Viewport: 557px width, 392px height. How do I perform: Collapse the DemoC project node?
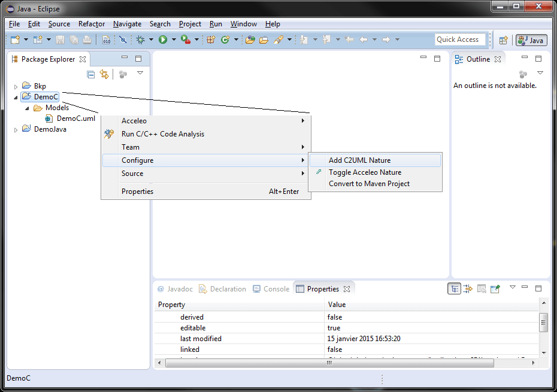click(x=15, y=96)
